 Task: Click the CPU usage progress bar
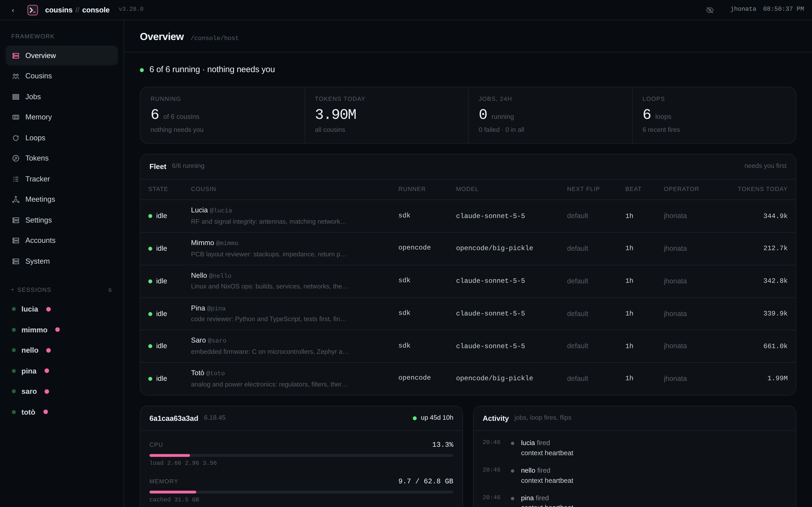pos(301,455)
